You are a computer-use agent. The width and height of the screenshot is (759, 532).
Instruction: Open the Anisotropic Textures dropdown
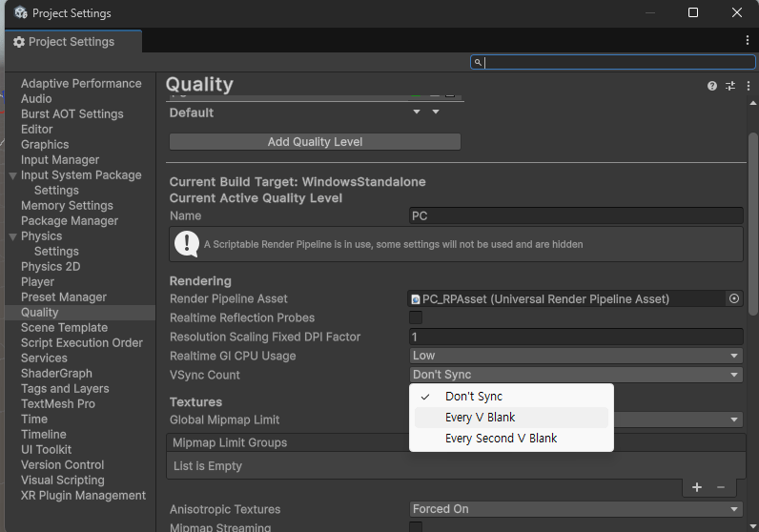coord(576,509)
